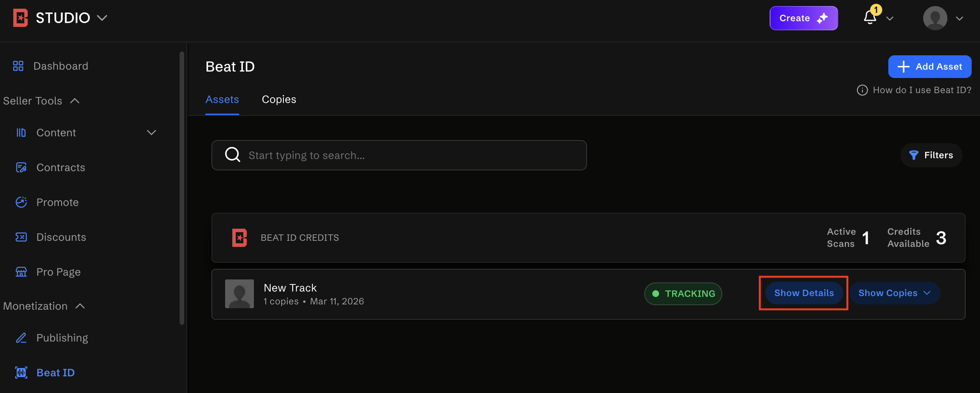The height and width of the screenshot is (393, 980).
Task: Expand the Content submenu
Action: coord(151,133)
